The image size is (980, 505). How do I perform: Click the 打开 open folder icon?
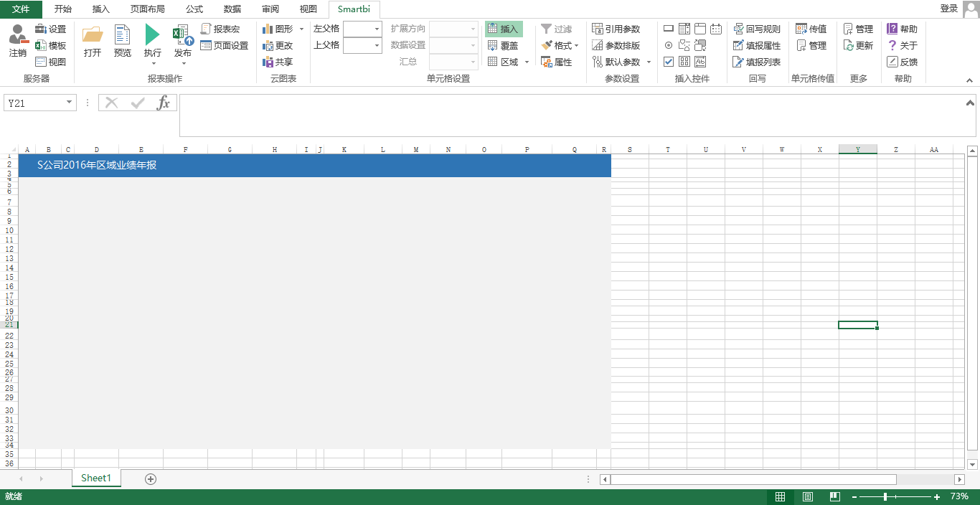(93, 36)
